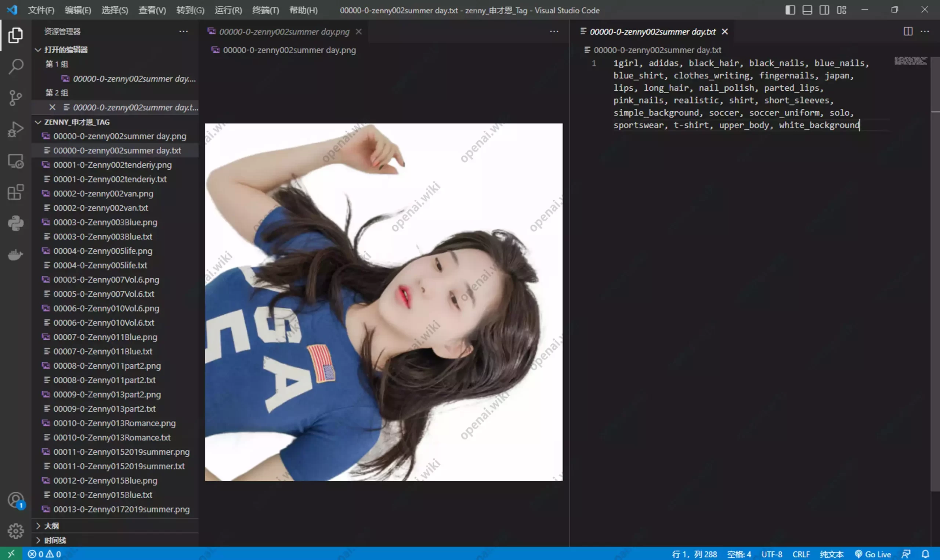Open the 转到(G) menu
Viewport: 940px width, 560px height.
[190, 10]
